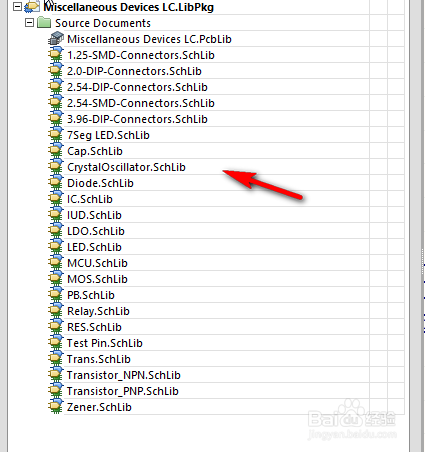
Task: Click the icon beside IUD.SchLib
Action: click(56, 215)
